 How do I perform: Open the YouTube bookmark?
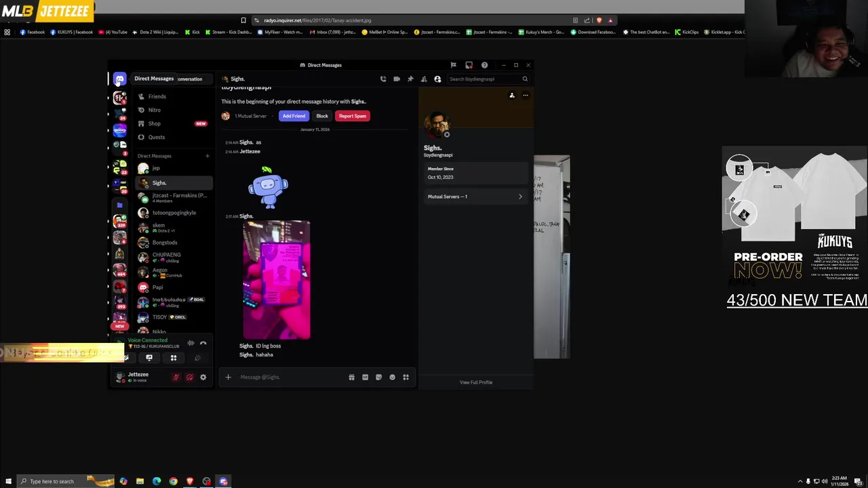click(x=113, y=32)
